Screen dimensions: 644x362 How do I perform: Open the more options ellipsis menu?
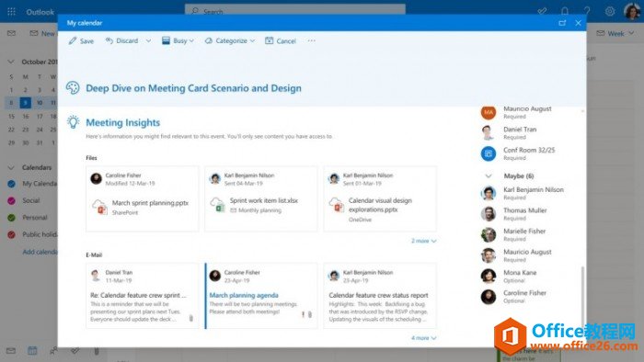pyautogui.click(x=312, y=40)
